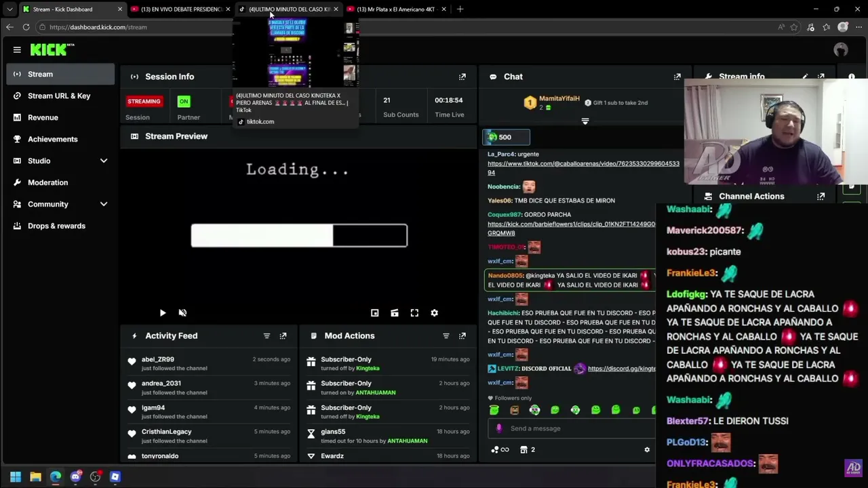The image size is (868, 488).
Task: Switch to EN VIVO DEBATE YouTube tab
Action: (x=180, y=9)
